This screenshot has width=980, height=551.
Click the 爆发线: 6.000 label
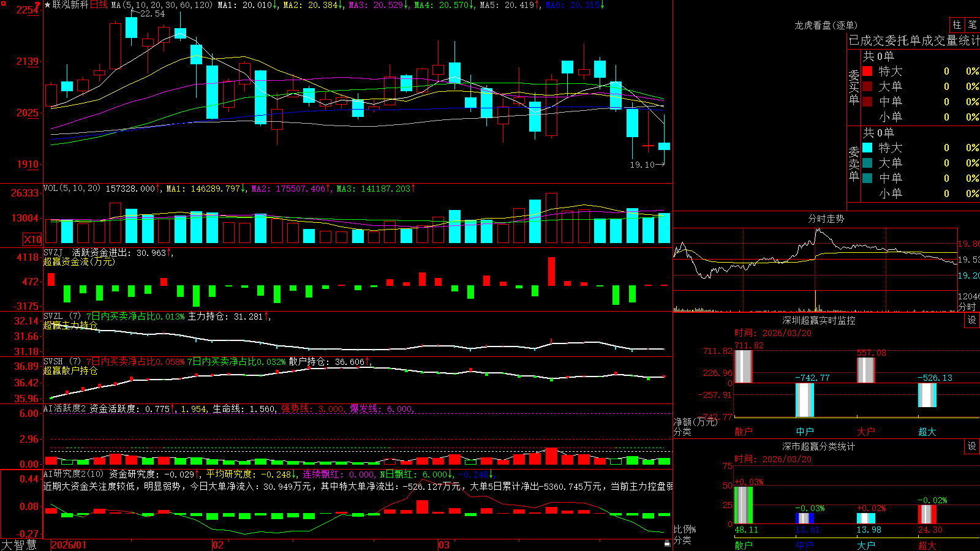click(x=381, y=409)
